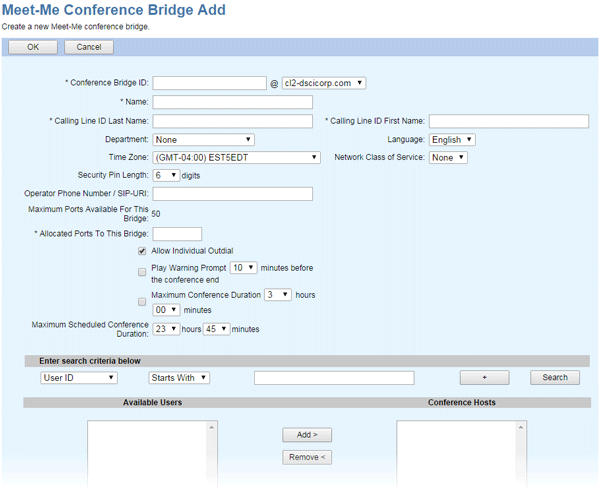Uncheck the Allow Individual Outdial checkbox
The width and height of the screenshot is (600, 490).
tap(142, 251)
